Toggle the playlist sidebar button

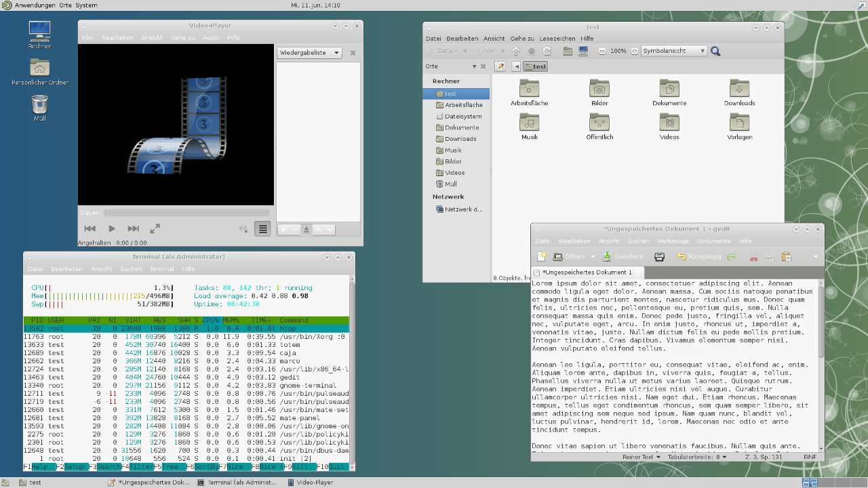coord(262,229)
